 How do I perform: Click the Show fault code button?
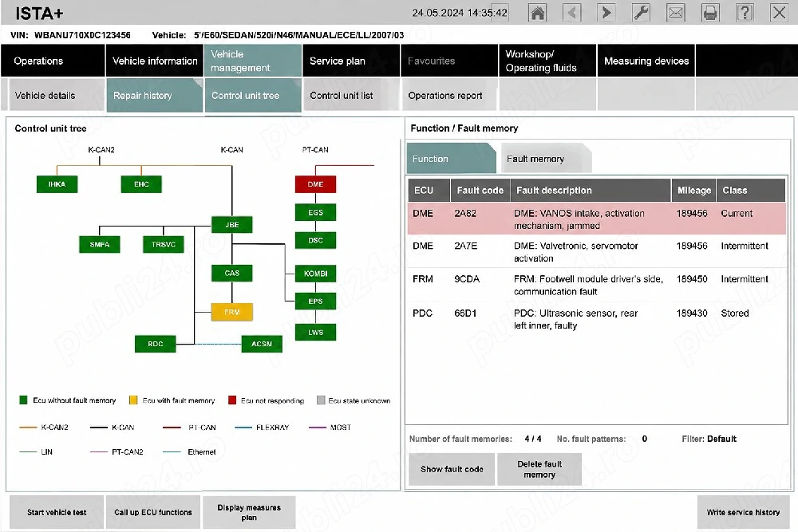[452, 469]
